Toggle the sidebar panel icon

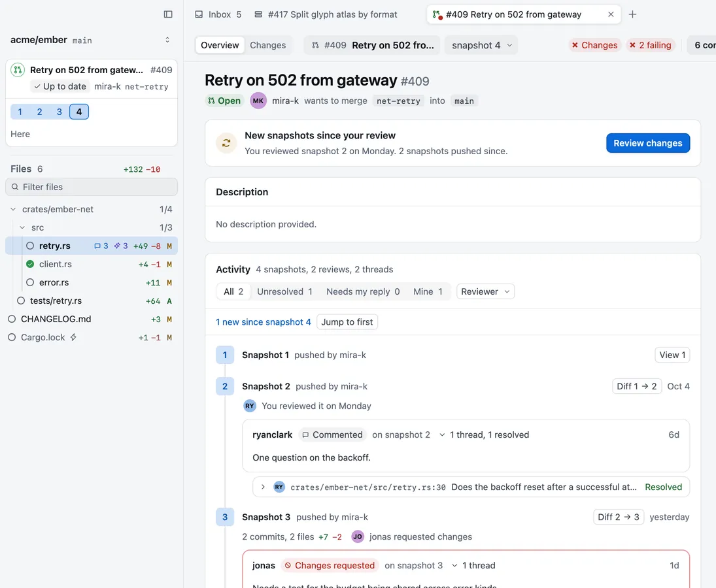(168, 14)
